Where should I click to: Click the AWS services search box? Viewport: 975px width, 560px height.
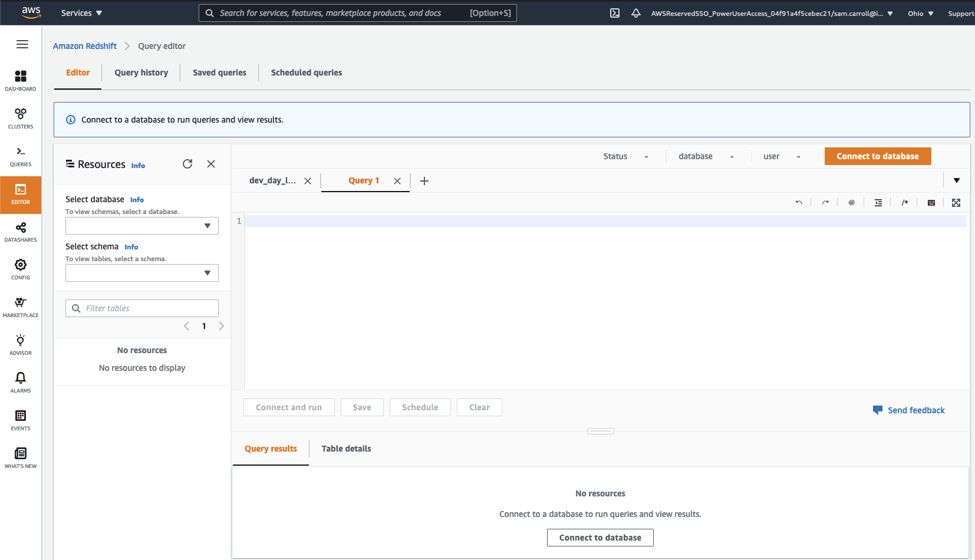click(358, 13)
